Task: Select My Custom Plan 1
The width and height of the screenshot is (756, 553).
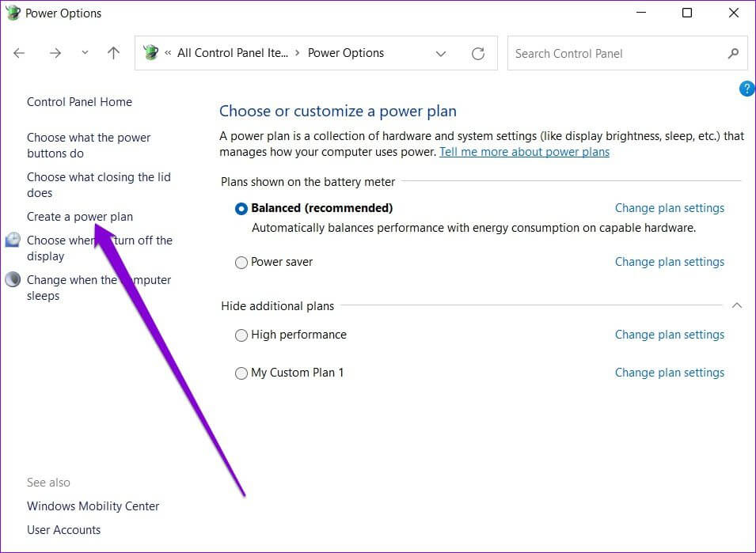Action: click(x=241, y=373)
